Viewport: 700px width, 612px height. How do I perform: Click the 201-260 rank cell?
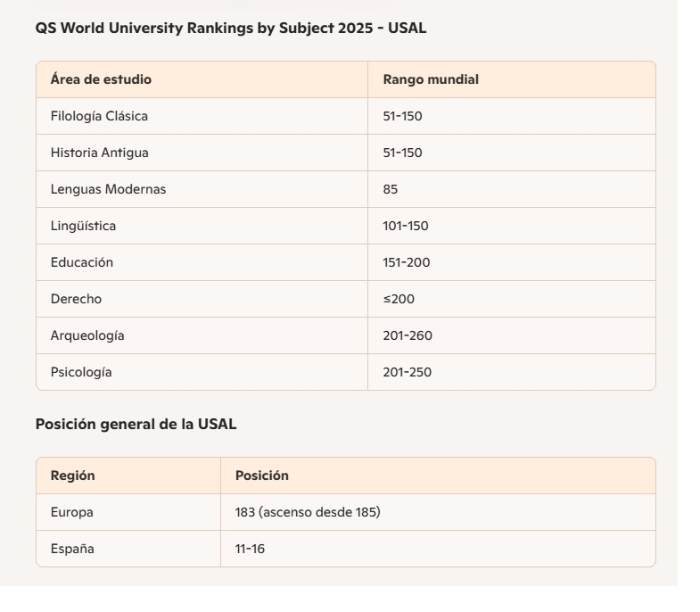(x=408, y=335)
